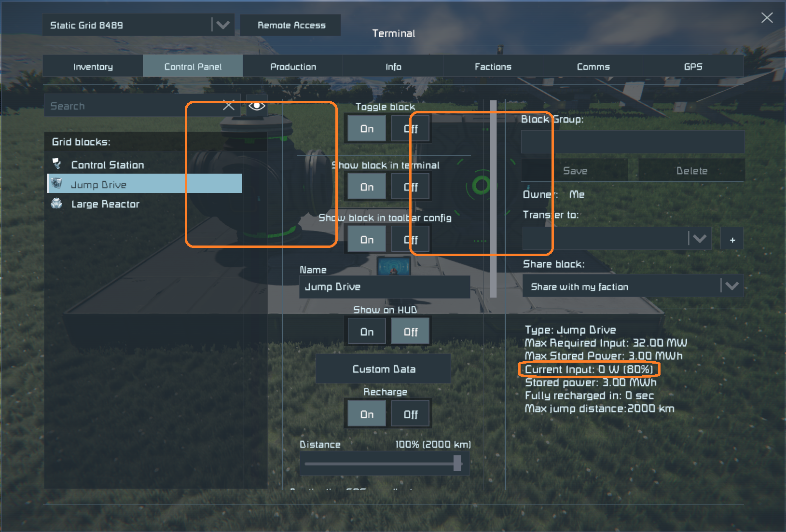Screen dimensions: 786x532
Task: Open the Production tab
Action: point(293,67)
